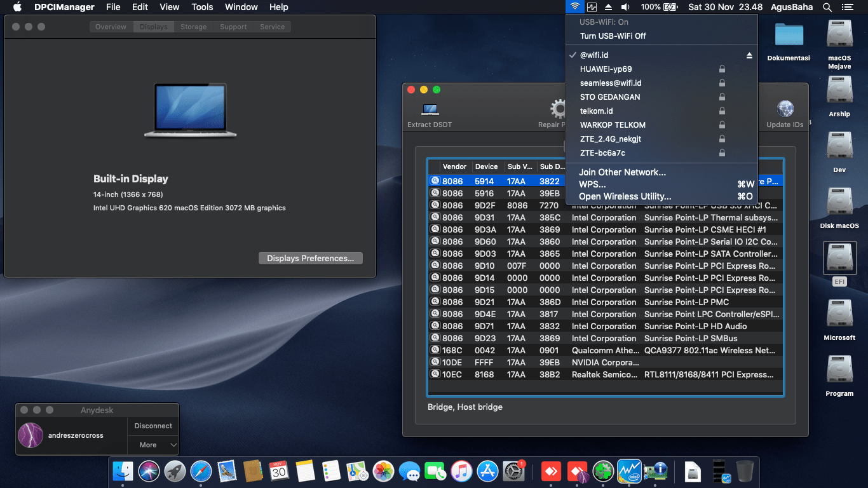The width and height of the screenshot is (868, 488).
Task: Select the WPS... menu item
Action: click(x=661, y=184)
